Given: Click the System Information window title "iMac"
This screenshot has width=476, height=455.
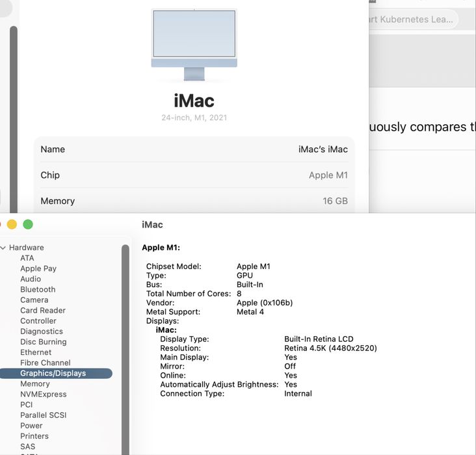Looking at the screenshot, I should click(x=152, y=225).
